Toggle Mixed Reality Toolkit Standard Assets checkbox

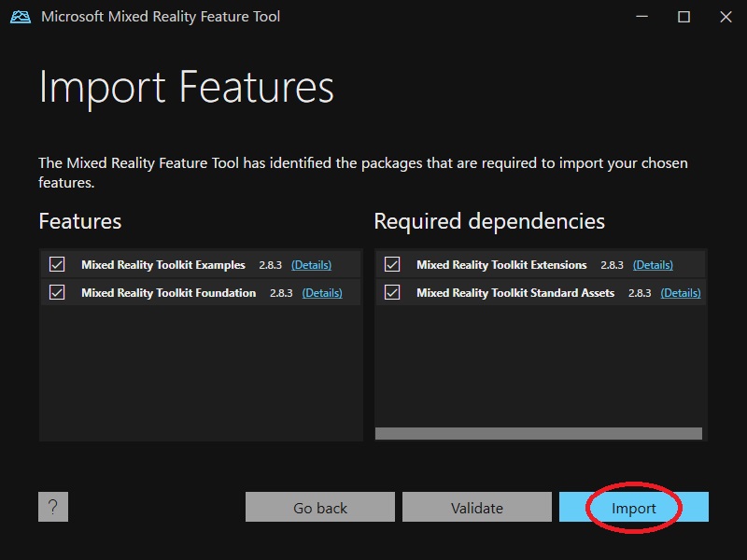click(x=392, y=292)
